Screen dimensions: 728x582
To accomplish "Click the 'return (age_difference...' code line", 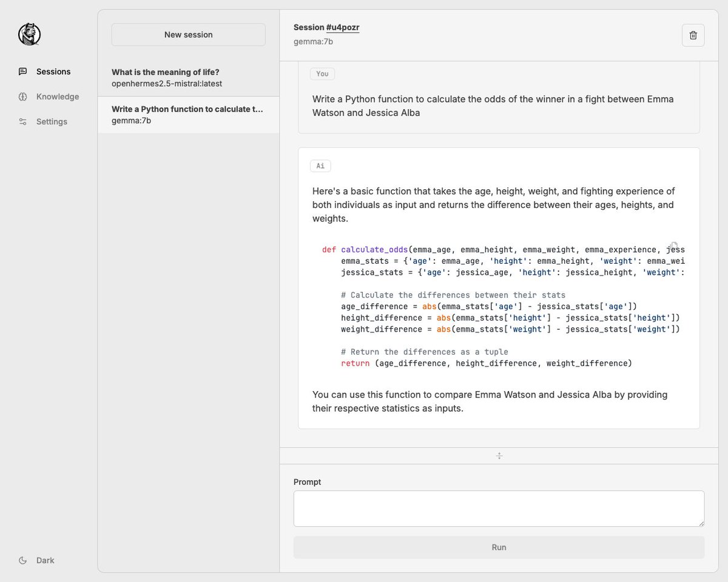I will (x=487, y=363).
